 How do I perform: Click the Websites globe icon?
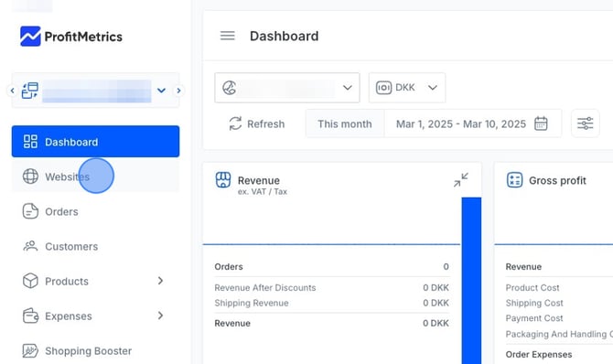[30, 177]
